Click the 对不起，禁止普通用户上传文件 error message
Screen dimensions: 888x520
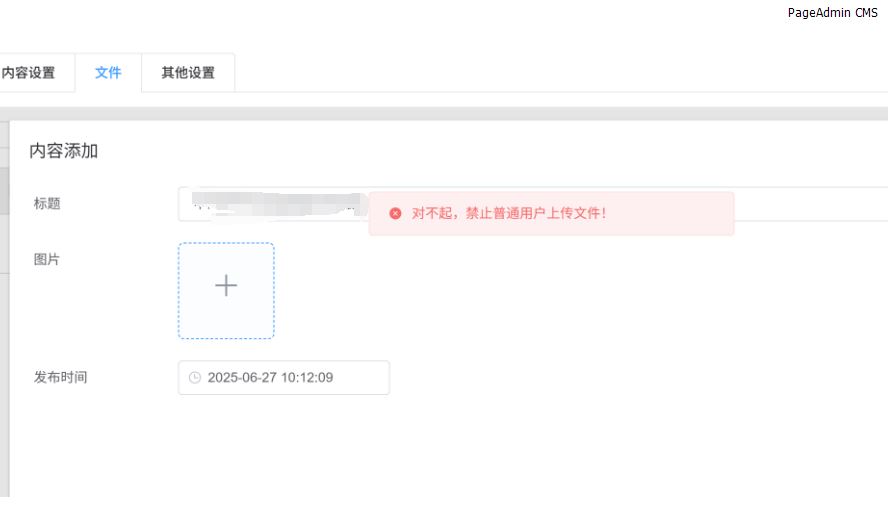509,213
